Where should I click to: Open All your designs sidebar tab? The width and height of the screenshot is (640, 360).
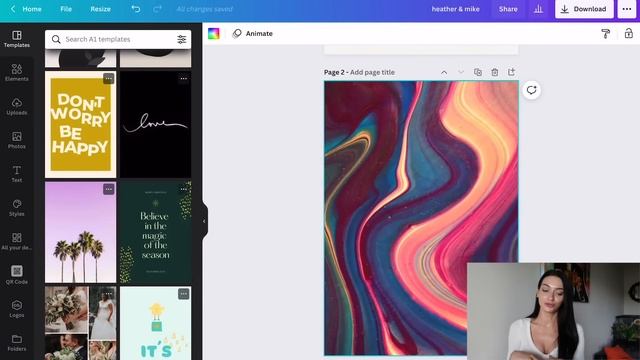point(17,242)
